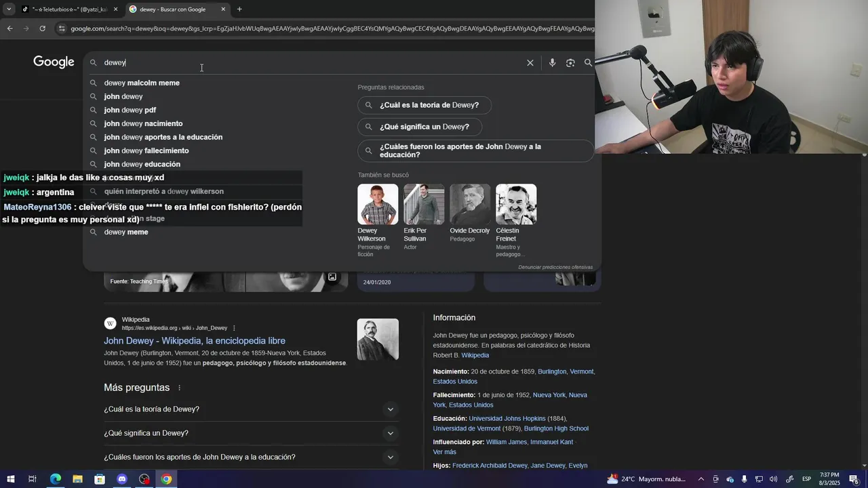This screenshot has width=868, height=488.
Task: Select chip about aportes de John Dewey a la educación
Action: pyautogui.click(x=476, y=150)
